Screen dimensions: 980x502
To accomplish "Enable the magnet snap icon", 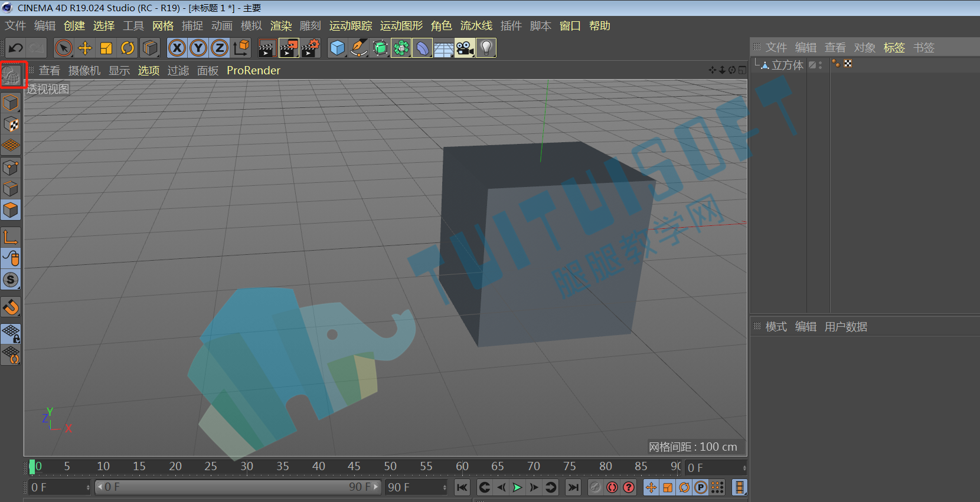I will pyautogui.click(x=11, y=307).
